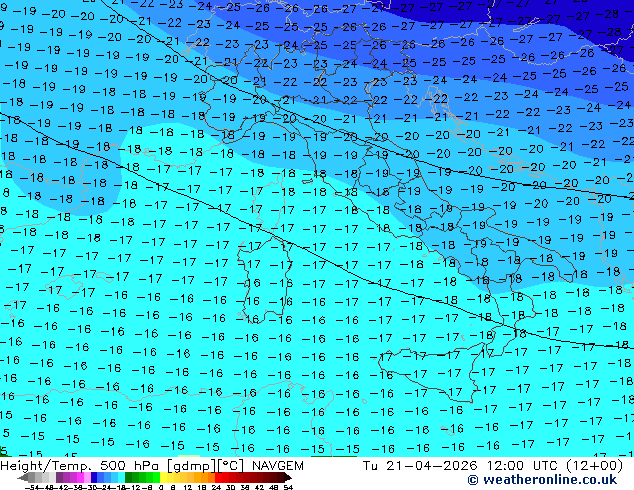The image size is (634, 490).
Task: Click the '[°C]' unit label
Action: point(232,466)
